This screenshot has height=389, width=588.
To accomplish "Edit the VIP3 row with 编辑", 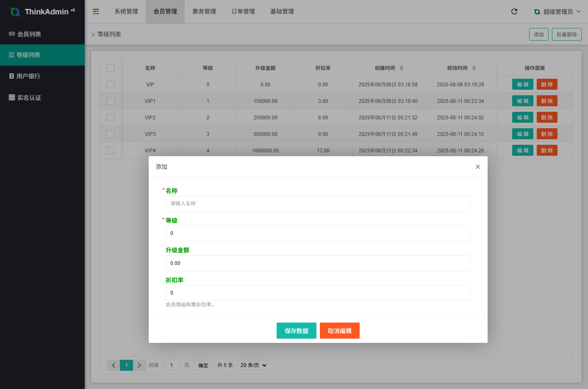I will [x=523, y=134].
